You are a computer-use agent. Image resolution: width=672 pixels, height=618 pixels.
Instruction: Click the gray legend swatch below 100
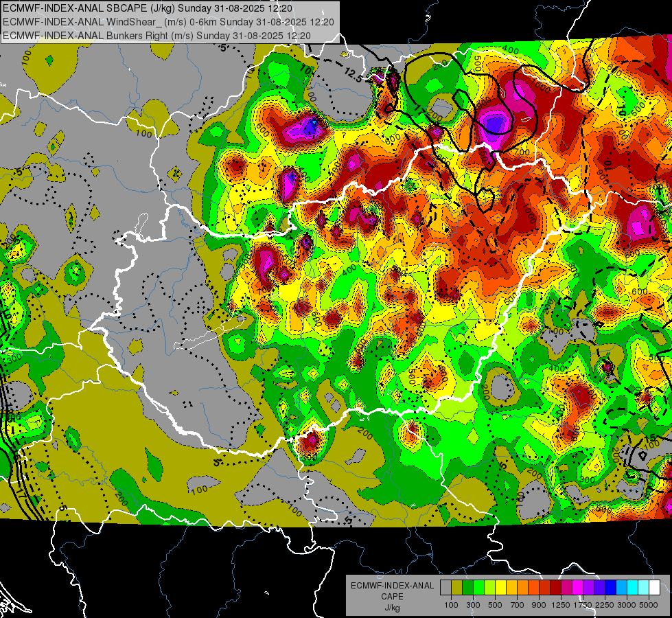point(445,588)
